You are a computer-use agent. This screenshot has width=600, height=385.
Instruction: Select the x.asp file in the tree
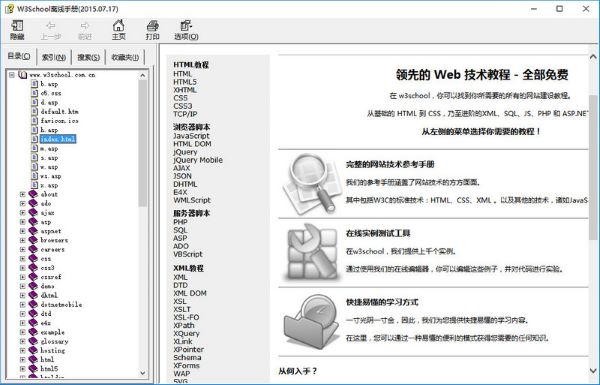[49, 185]
